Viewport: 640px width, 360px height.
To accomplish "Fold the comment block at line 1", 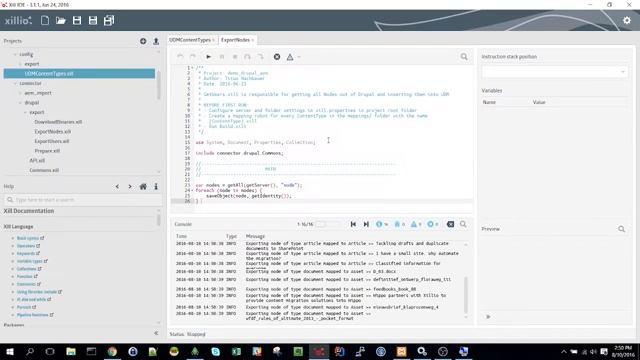I will (192, 68).
